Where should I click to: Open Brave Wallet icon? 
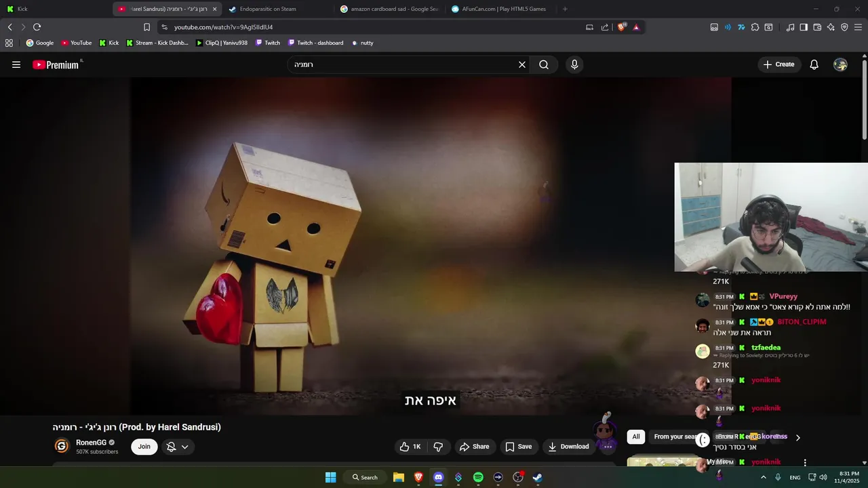click(817, 27)
